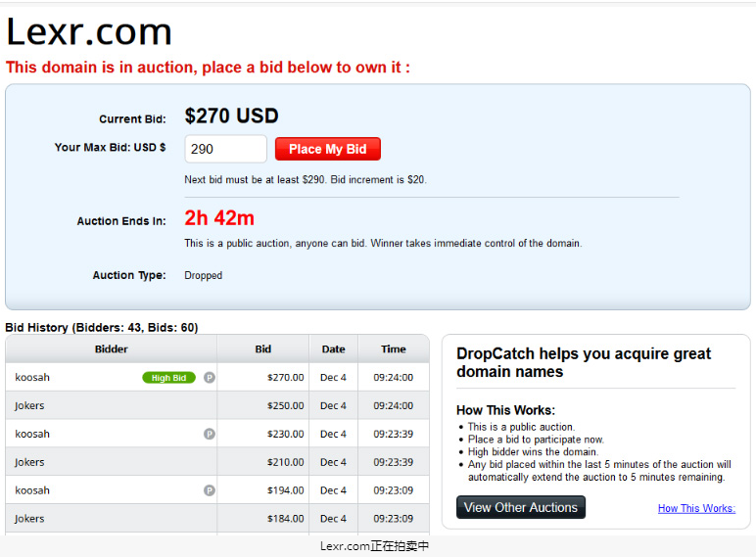Click the Dropped auction type value
Image resolution: width=756 pixels, height=557 pixels.
[204, 276]
